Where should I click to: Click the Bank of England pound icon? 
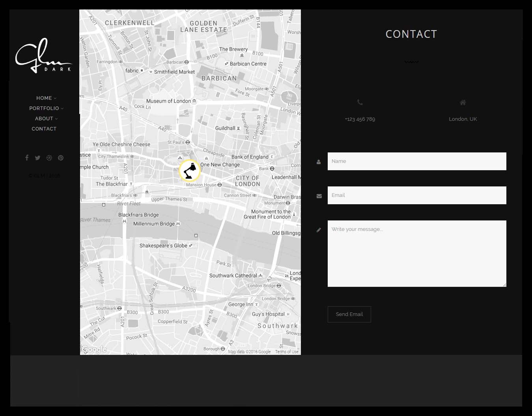coord(272,157)
